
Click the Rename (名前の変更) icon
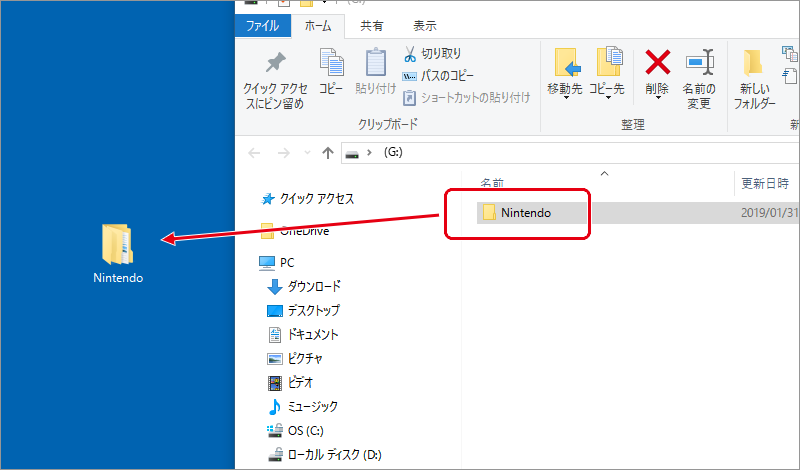[x=699, y=63]
